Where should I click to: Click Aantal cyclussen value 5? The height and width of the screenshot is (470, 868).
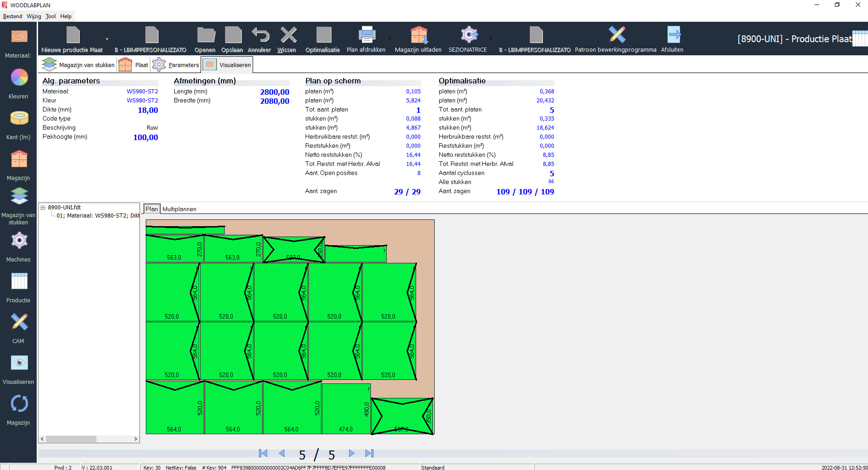552,174
